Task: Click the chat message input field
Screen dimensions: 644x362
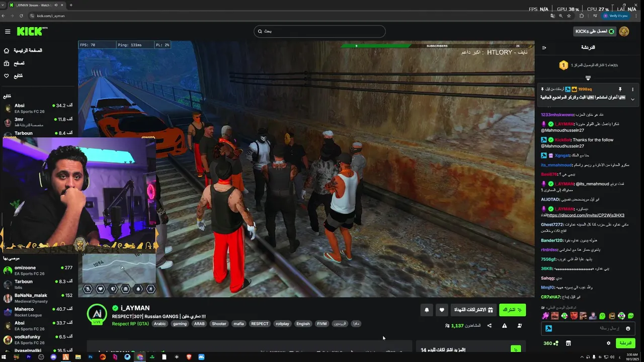Action: [x=588, y=328]
